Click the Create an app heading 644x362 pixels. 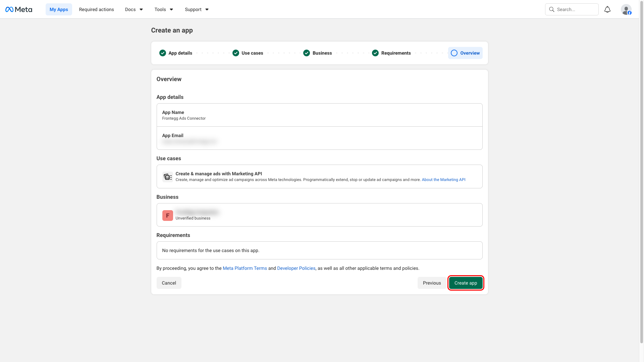click(x=172, y=30)
